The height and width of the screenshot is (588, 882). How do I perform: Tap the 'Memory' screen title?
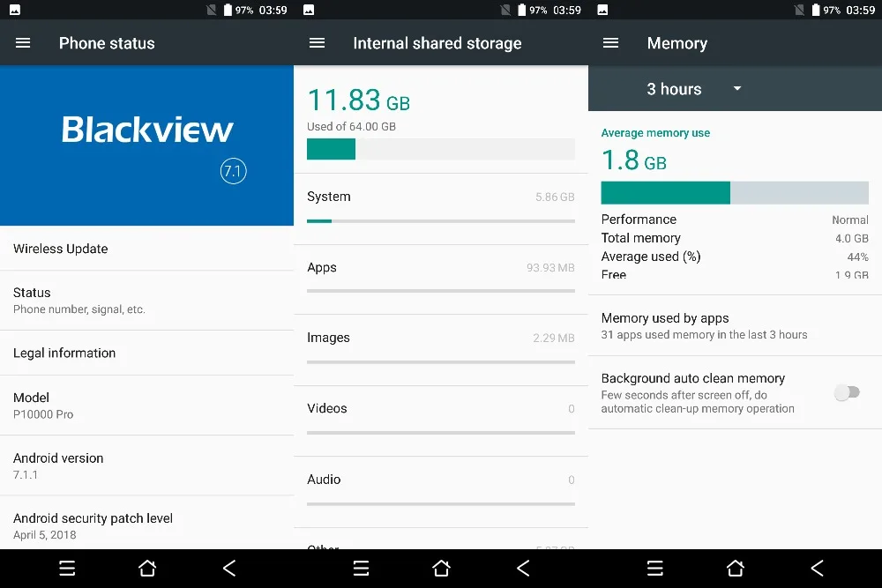(x=677, y=43)
